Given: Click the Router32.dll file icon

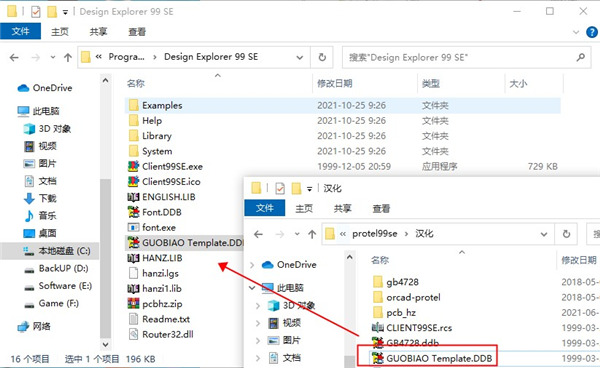Looking at the screenshot, I should pos(133,334).
